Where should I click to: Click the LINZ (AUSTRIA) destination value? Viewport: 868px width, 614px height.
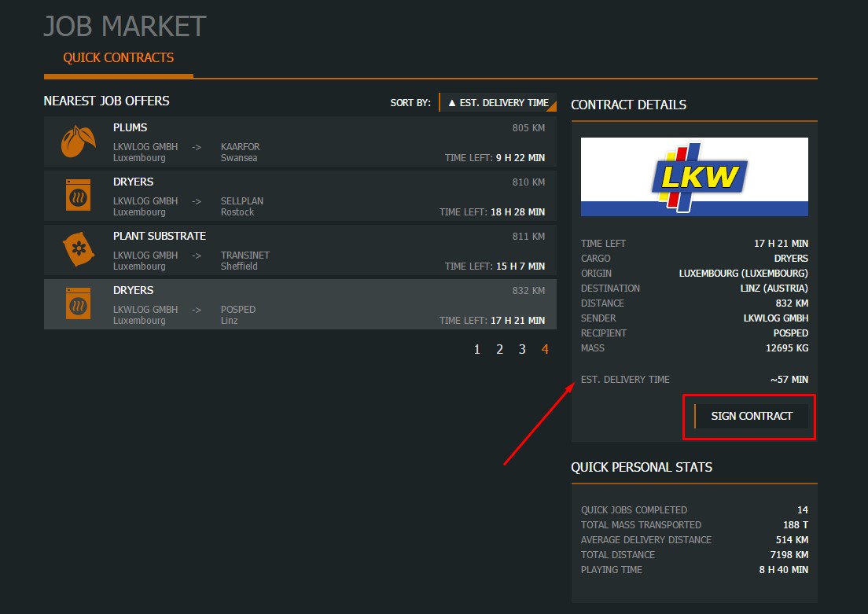(x=774, y=289)
